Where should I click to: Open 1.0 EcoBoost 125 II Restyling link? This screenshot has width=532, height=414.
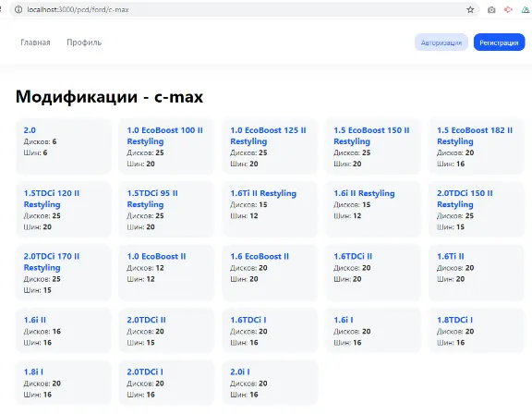[268, 136]
